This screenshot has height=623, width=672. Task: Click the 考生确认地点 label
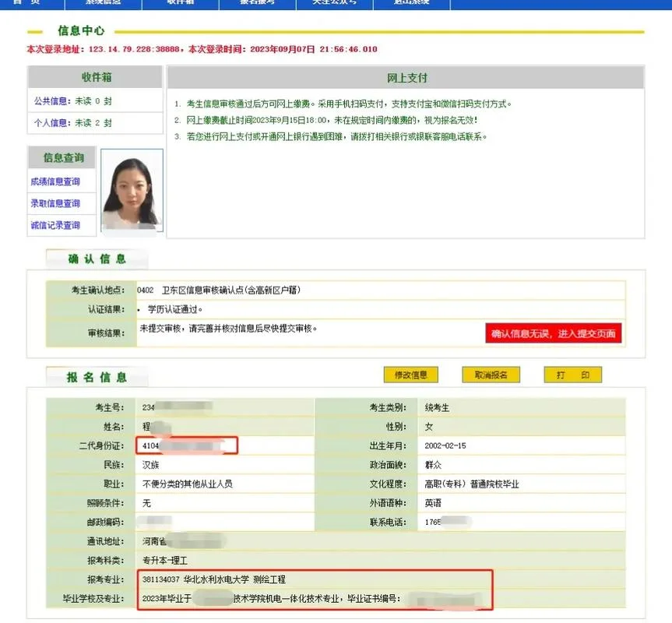point(98,290)
